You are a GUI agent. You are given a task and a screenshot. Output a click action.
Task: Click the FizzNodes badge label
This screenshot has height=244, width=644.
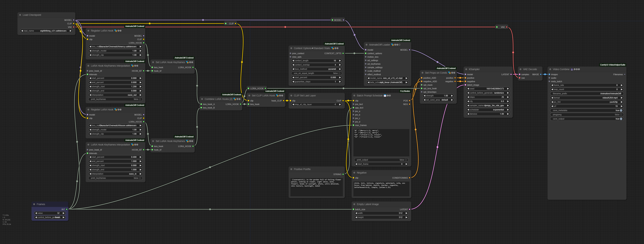[405, 91]
